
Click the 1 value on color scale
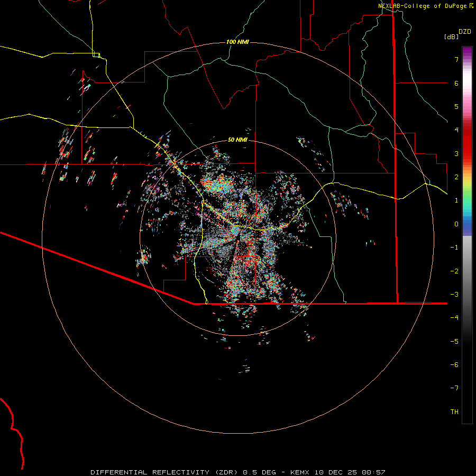click(456, 200)
